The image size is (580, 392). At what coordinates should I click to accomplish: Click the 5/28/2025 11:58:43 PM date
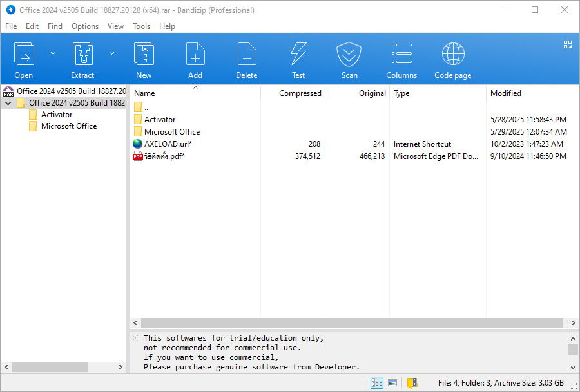pos(528,119)
